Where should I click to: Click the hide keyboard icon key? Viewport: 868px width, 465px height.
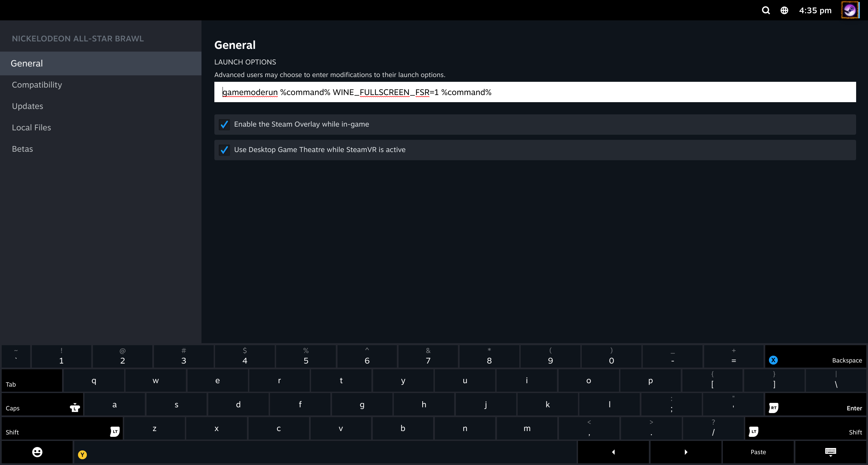point(830,452)
